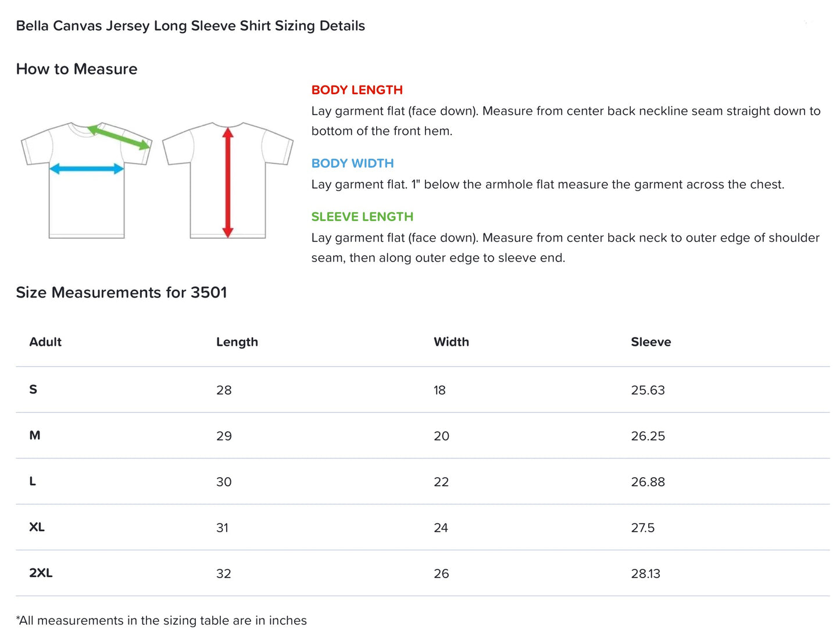Click the 'Bella Canvas Jersey Long Sleeve Shirt Sizing Details' title
The height and width of the screenshot is (638, 840).
191,26
